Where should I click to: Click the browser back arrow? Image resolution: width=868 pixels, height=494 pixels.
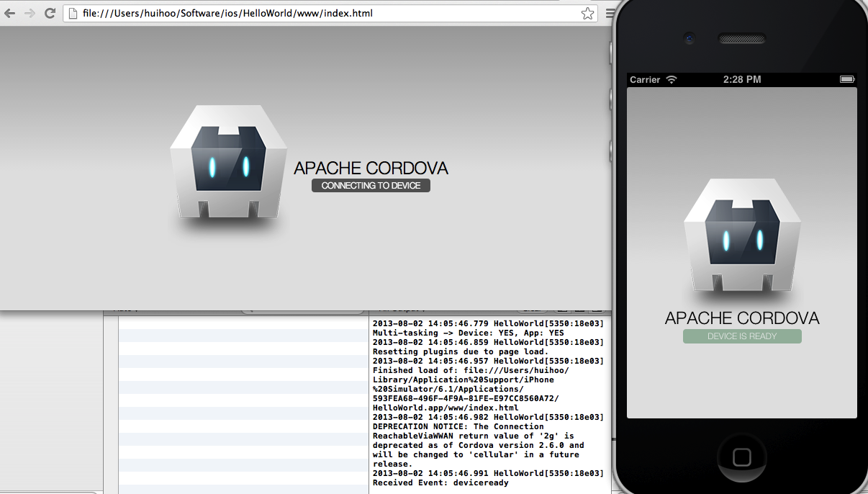tap(10, 13)
